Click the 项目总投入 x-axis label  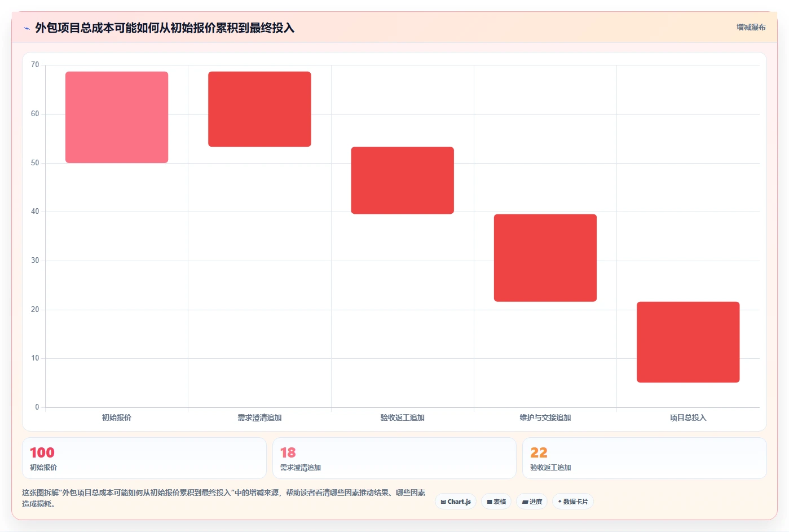click(x=688, y=417)
